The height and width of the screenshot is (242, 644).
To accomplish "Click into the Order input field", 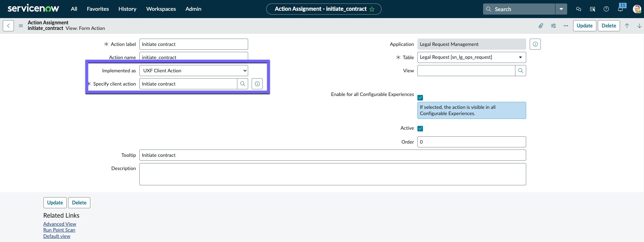I will pos(472,142).
